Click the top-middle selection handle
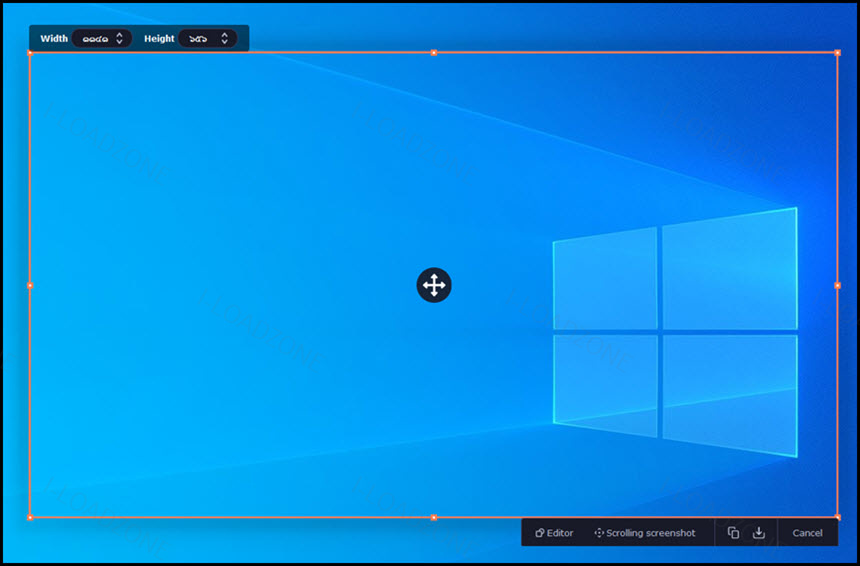 (434, 53)
